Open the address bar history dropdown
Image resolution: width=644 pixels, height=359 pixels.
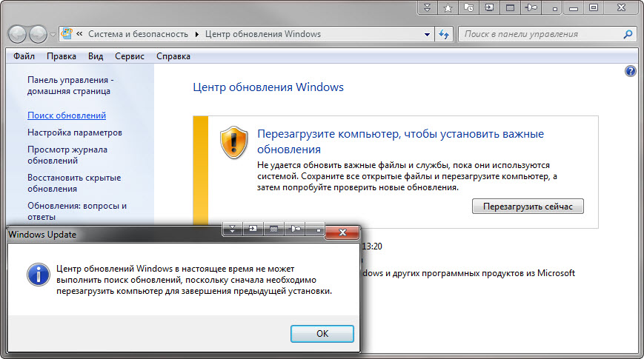coord(427,35)
